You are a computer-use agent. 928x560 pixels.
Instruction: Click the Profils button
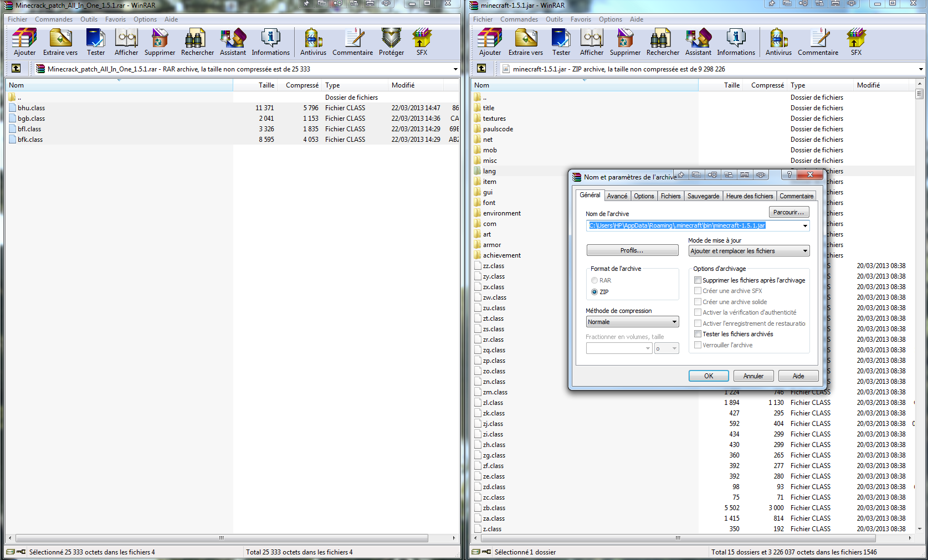[632, 251]
